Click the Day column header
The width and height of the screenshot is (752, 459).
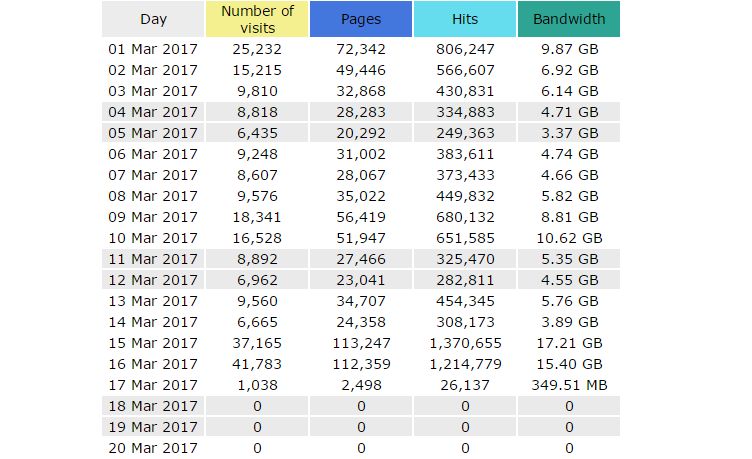(153, 19)
